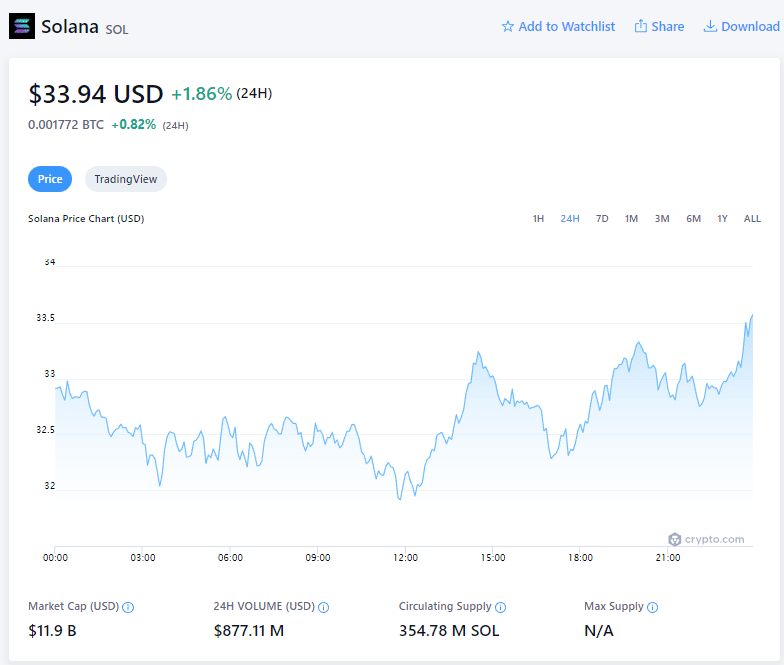
Task: Select the 6M time range
Action: click(x=694, y=218)
